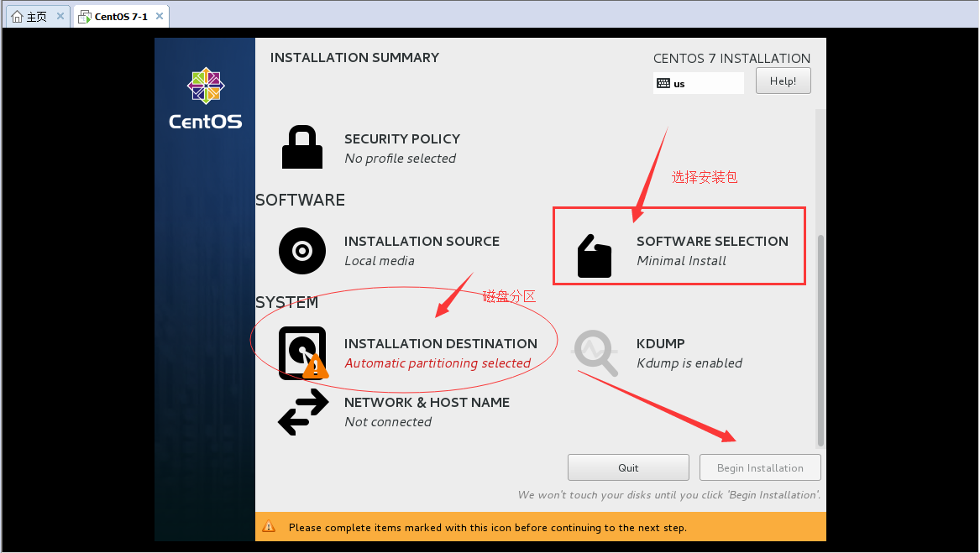Click the Begin Installation button

point(760,467)
